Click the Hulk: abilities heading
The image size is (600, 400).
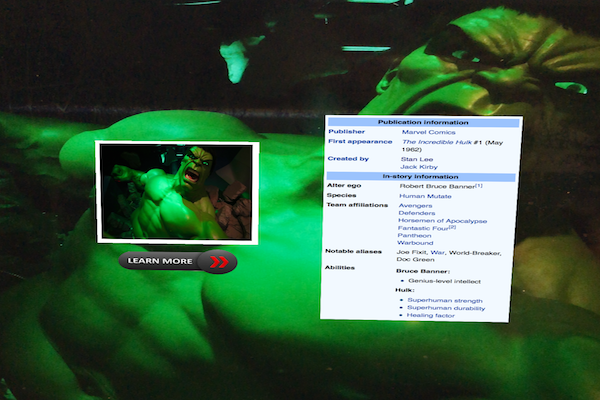404,290
